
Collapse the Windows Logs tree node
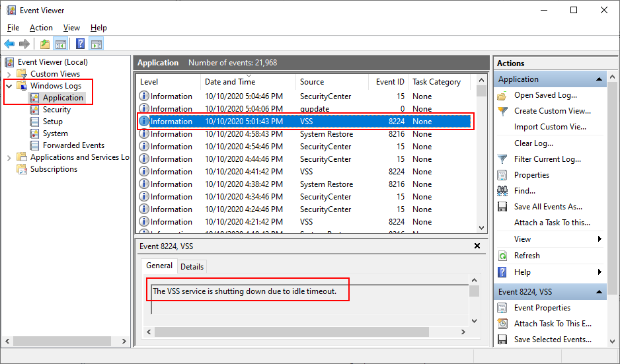pyautogui.click(x=9, y=86)
